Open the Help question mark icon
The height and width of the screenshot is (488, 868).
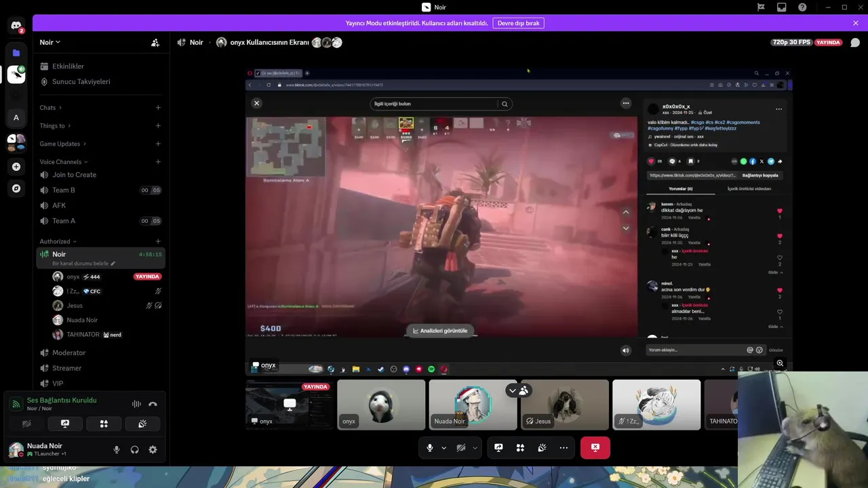pos(802,7)
